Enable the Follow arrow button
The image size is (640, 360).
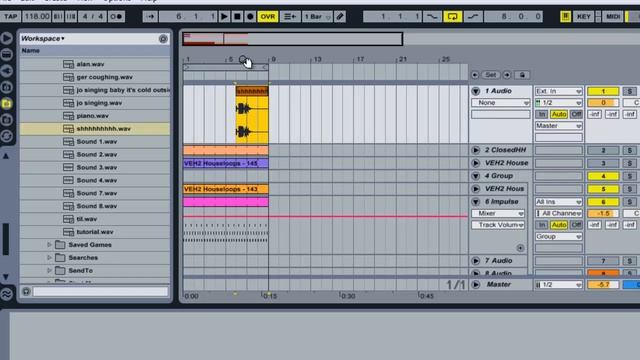tap(150, 17)
